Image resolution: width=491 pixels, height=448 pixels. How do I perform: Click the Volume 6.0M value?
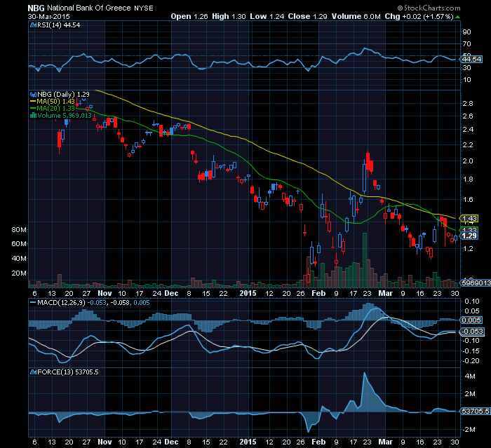tap(356, 16)
